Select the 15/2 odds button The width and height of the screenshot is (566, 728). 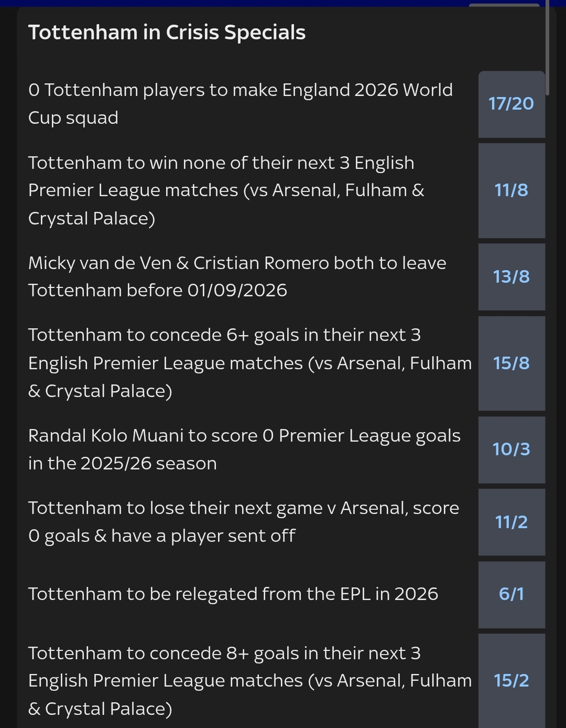pyautogui.click(x=511, y=680)
